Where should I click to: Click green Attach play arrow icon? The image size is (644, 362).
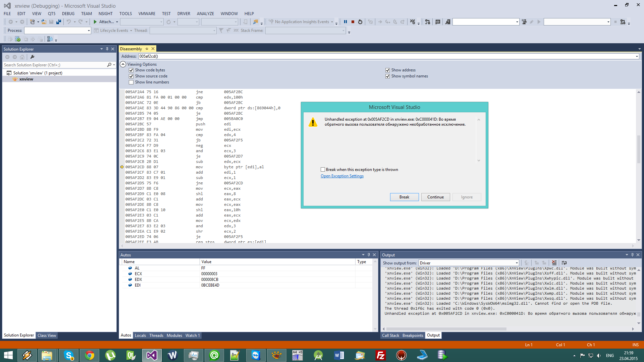tap(95, 22)
